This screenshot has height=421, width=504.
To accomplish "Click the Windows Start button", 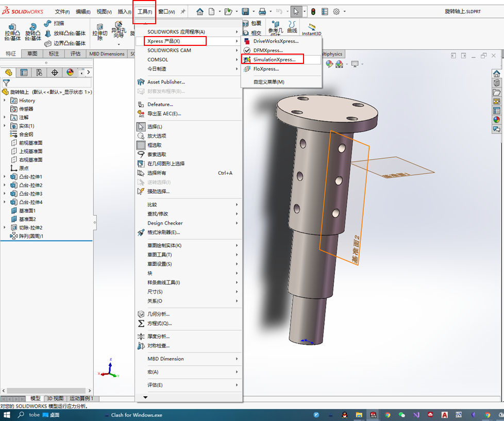I will coord(7,415).
